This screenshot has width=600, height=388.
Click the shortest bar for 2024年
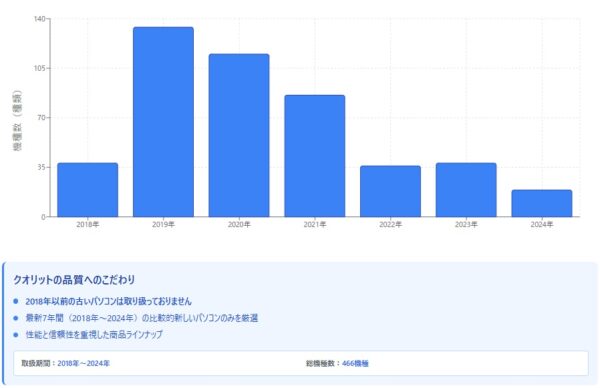click(x=542, y=203)
